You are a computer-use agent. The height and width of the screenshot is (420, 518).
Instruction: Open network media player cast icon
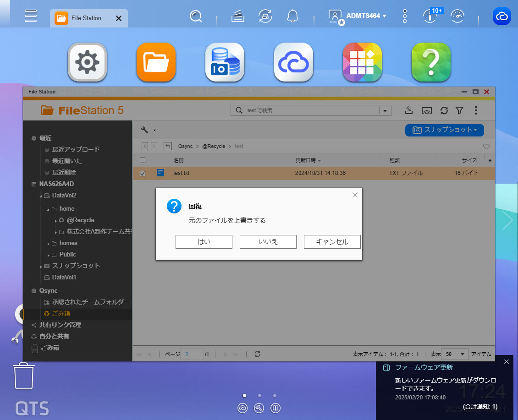point(427,110)
